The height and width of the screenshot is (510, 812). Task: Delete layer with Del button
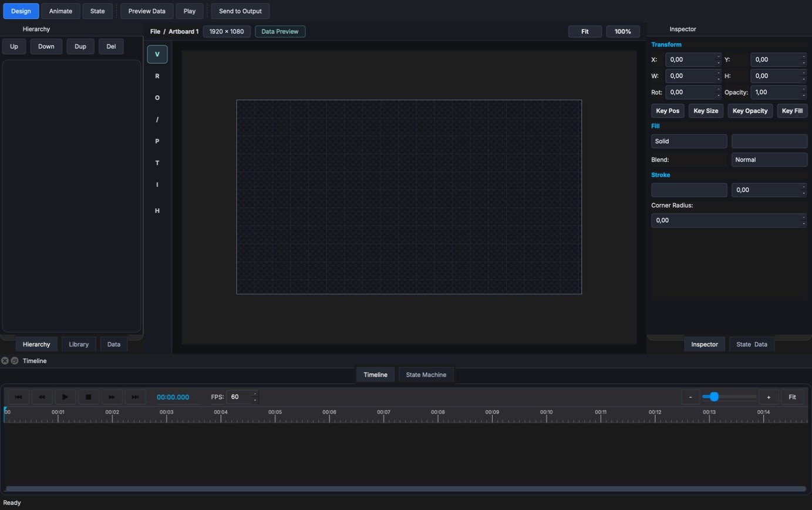[111, 46]
